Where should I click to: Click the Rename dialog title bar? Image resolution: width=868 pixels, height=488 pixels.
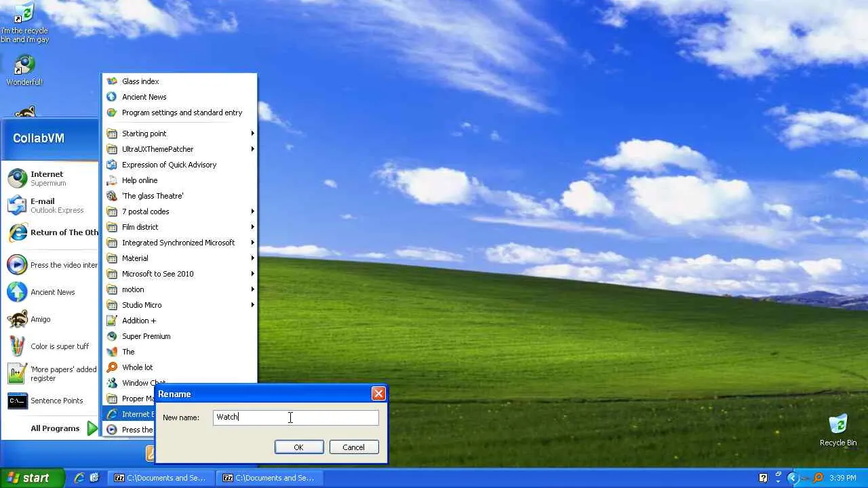(271, 394)
